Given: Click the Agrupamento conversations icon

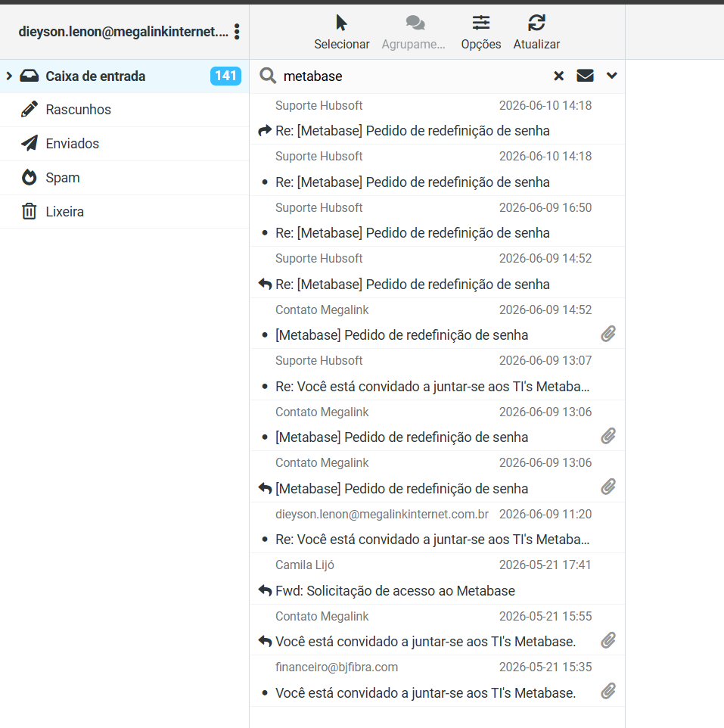Looking at the screenshot, I should (414, 32).
